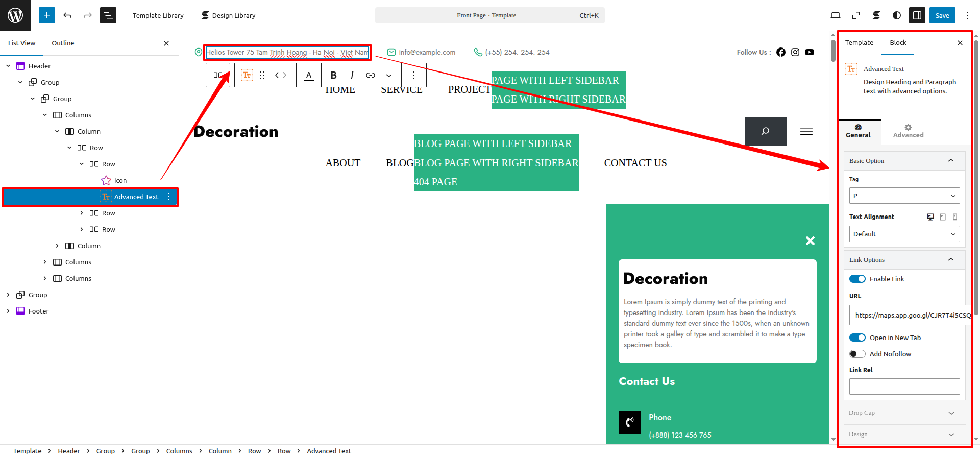Click the Advanced Text block type icon
Image resolution: width=980 pixels, height=457 pixels.
coord(247,75)
